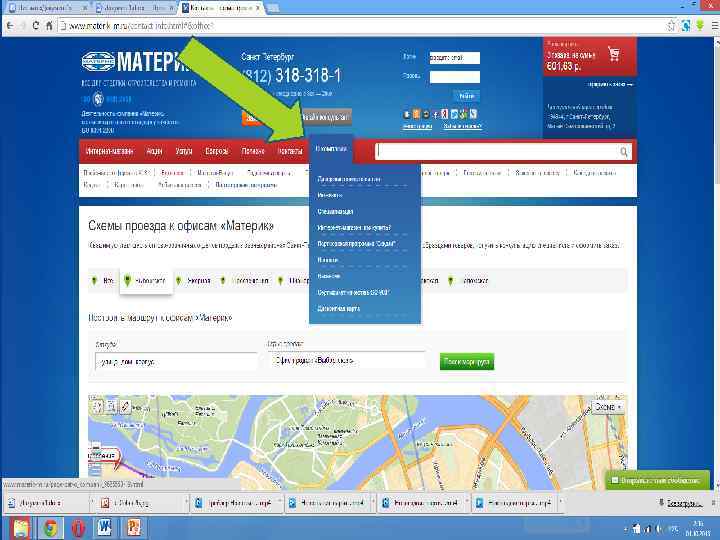Select the first map control tool

coord(97,407)
